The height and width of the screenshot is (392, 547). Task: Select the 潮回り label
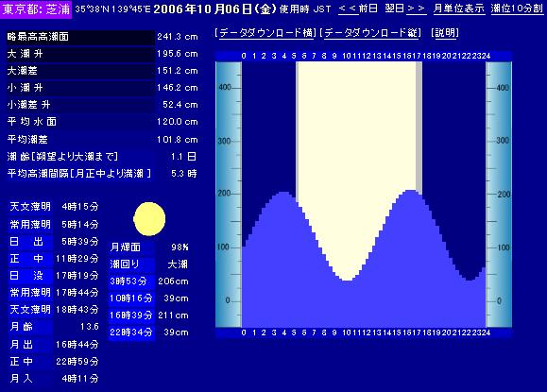click(125, 264)
